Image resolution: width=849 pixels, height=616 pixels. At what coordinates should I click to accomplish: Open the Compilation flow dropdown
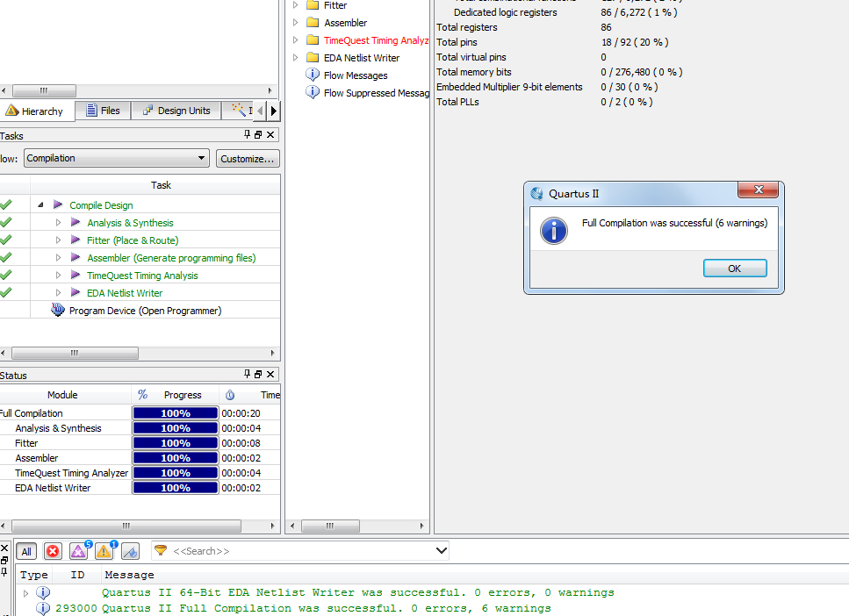(x=117, y=158)
